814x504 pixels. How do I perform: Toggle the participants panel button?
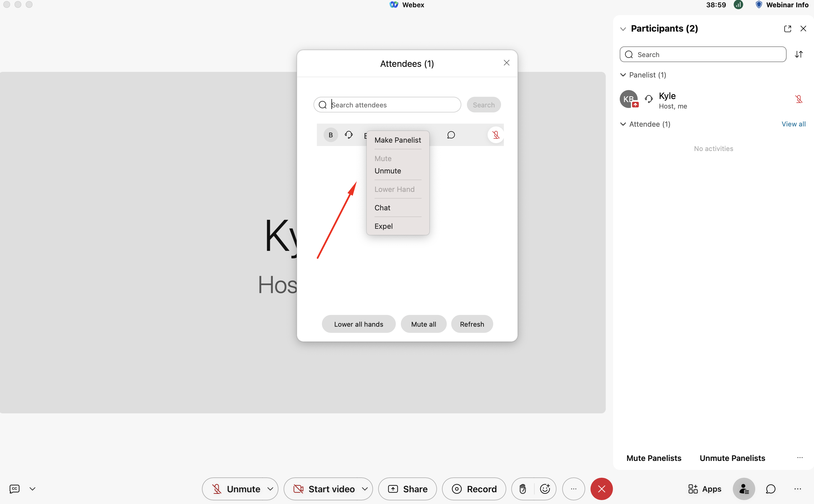tap(744, 489)
